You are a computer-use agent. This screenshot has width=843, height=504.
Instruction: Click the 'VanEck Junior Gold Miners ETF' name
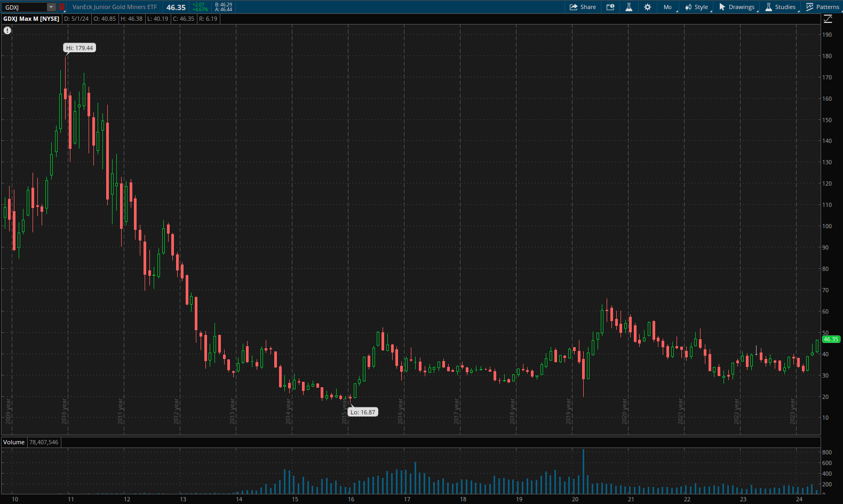pyautogui.click(x=115, y=7)
